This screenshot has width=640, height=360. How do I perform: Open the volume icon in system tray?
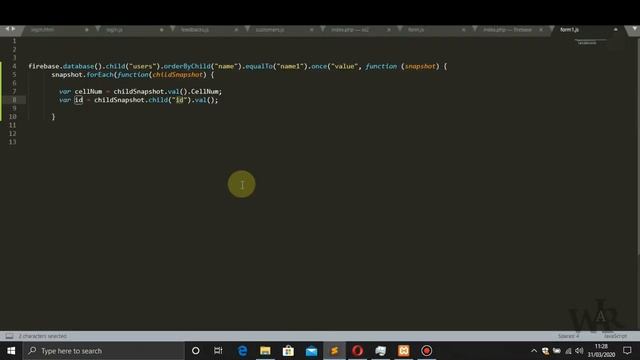point(579,351)
